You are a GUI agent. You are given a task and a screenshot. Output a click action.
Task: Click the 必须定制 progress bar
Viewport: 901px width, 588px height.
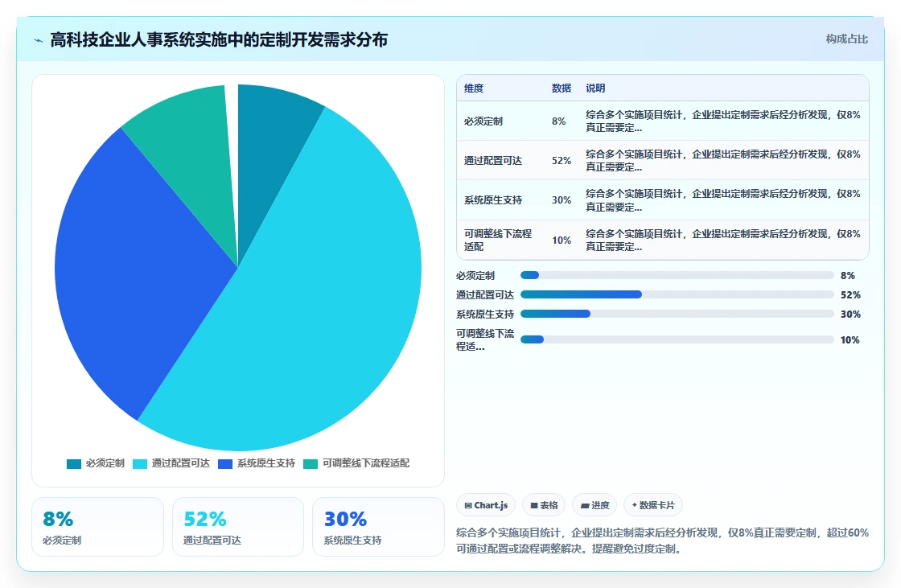(x=677, y=275)
